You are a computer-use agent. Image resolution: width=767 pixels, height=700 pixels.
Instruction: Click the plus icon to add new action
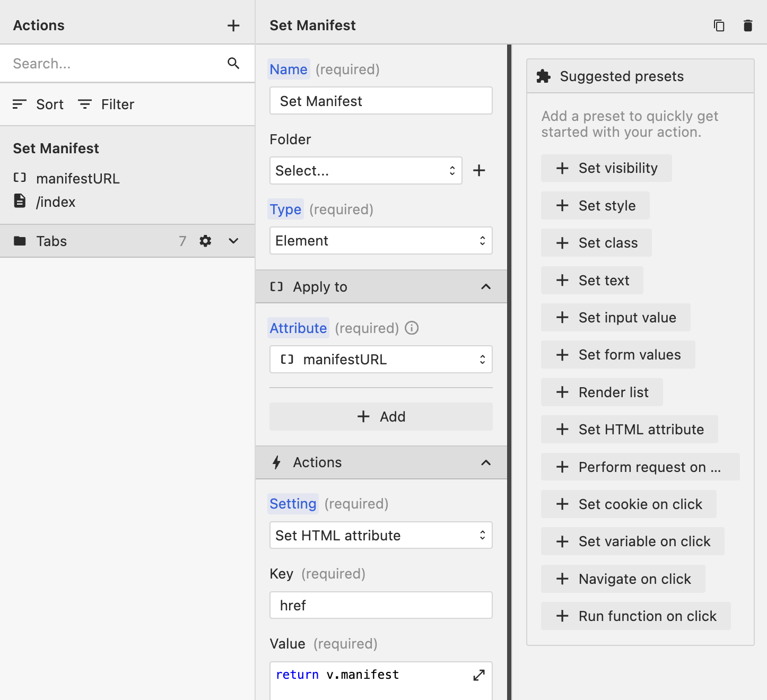[x=233, y=25]
